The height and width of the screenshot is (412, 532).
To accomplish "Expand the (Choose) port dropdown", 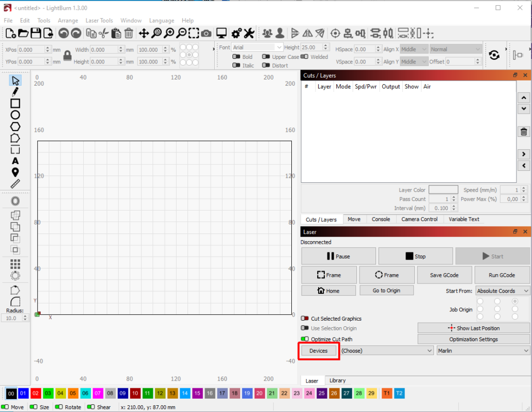I will click(x=386, y=351).
